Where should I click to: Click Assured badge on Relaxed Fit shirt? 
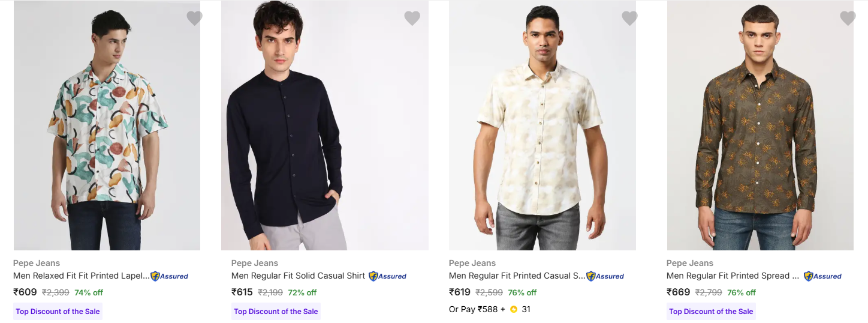pyautogui.click(x=169, y=276)
